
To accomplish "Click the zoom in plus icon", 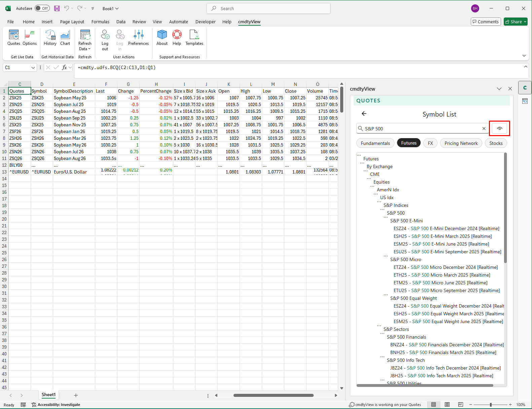I will tap(510, 405).
